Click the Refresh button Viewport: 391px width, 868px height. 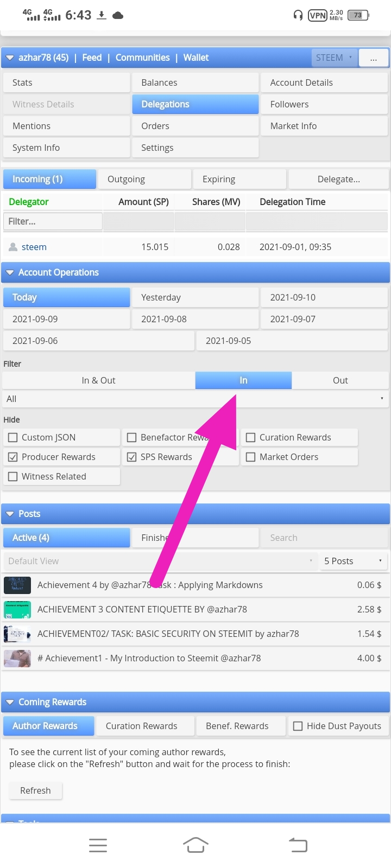click(35, 790)
